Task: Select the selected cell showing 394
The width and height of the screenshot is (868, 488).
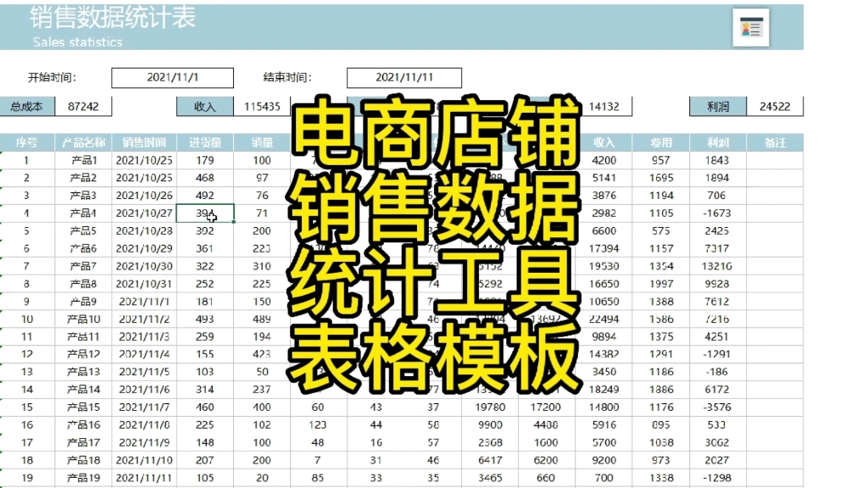Action: [x=203, y=213]
